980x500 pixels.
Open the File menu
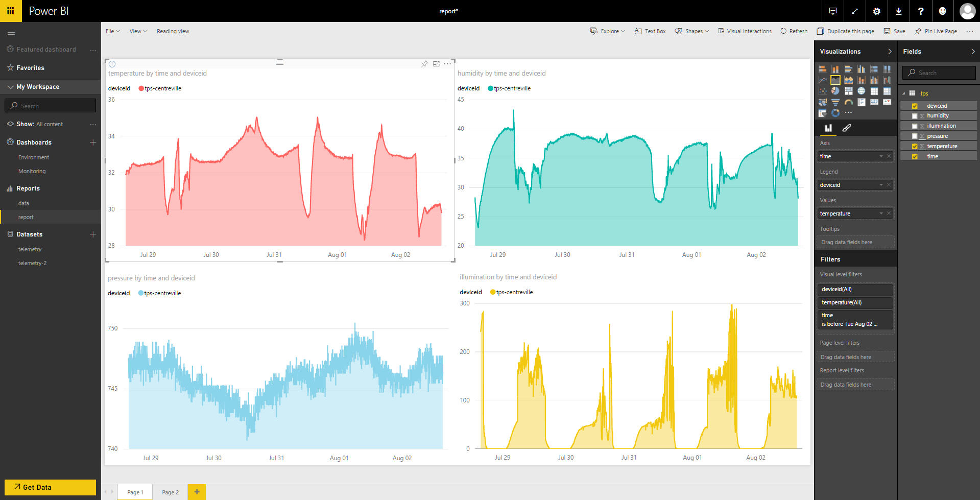(x=112, y=31)
